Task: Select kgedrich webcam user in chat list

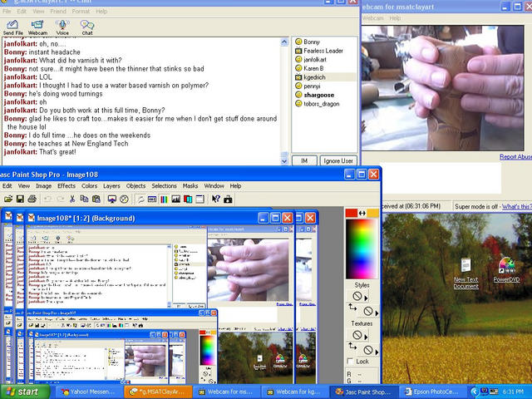Action: click(314, 77)
